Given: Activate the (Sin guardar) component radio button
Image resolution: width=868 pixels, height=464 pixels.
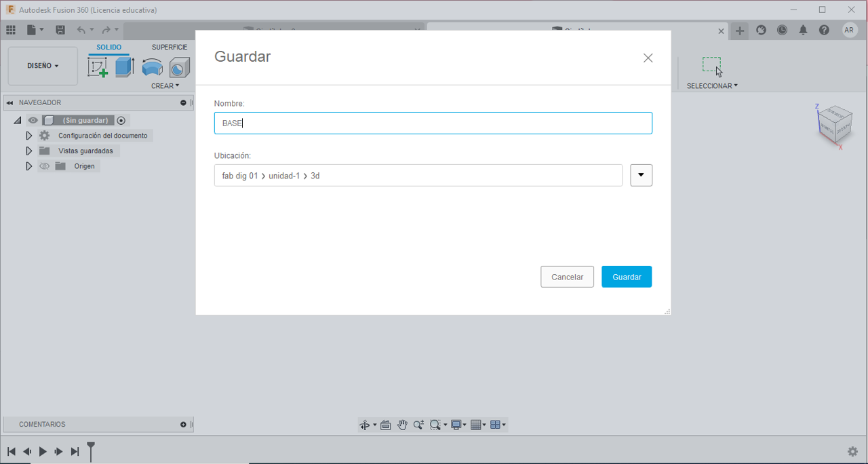Looking at the screenshot, I should [121, 121].
